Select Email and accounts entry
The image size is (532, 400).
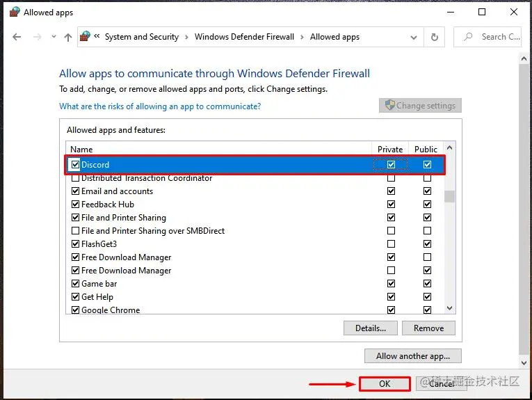(117, 191)
